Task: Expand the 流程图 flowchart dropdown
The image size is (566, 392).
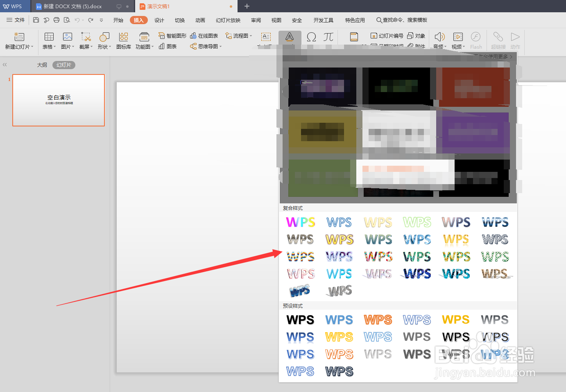Action: 251,36
